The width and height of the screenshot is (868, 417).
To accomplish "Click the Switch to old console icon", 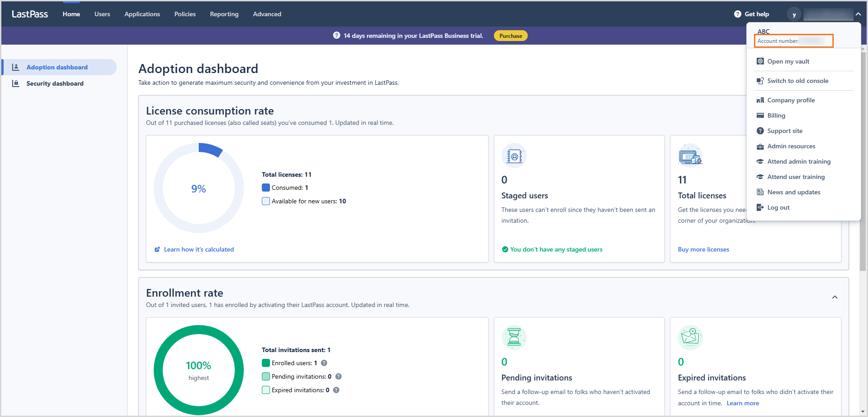I will 760,81.
